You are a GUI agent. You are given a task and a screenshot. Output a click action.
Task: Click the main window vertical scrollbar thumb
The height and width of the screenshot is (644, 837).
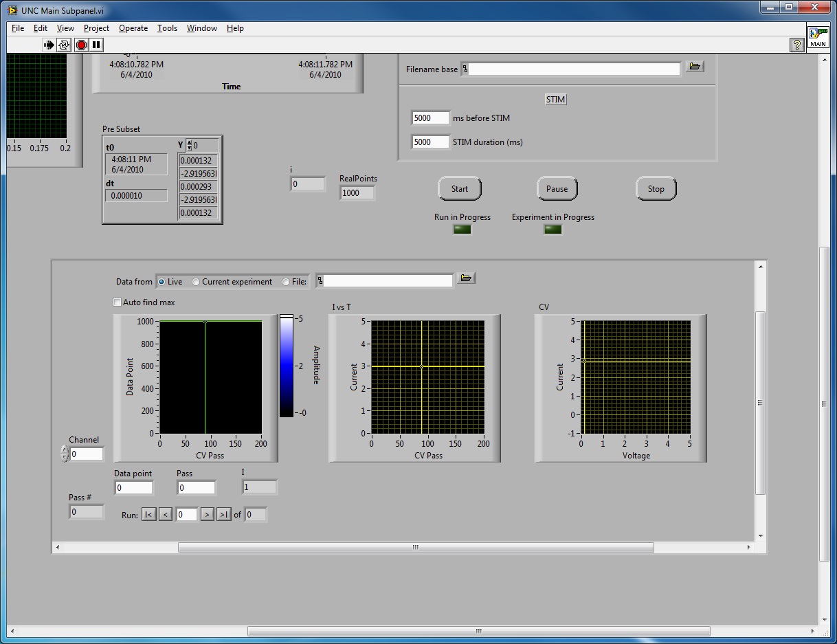[825, 404]
